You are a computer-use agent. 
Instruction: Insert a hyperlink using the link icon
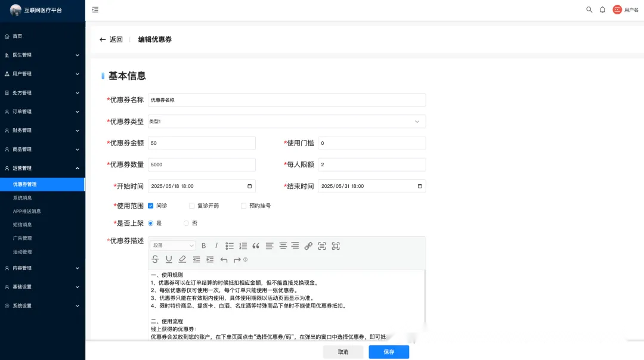(308, 246)
